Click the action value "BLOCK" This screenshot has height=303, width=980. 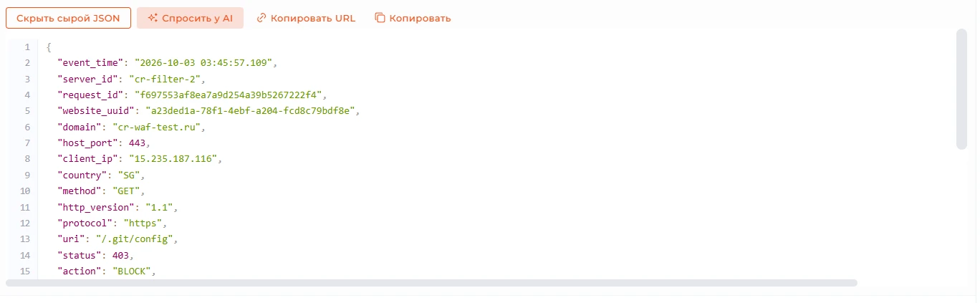131,271
